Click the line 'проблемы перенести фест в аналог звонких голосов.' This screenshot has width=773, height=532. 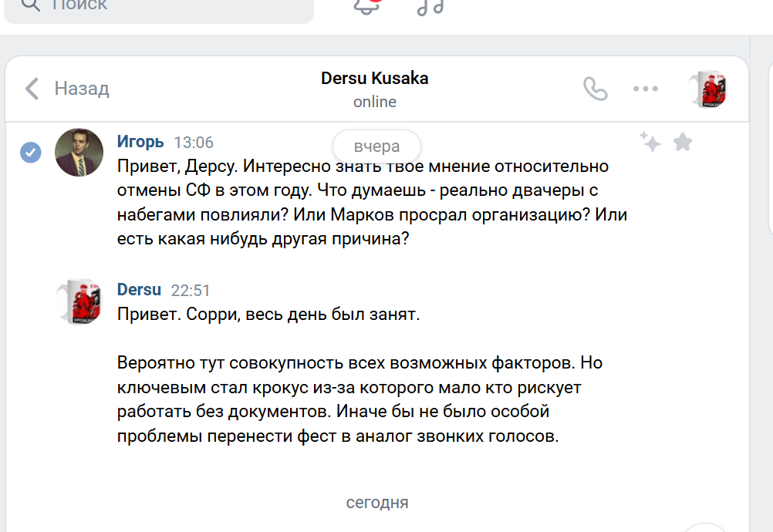[x=338, y=436]
